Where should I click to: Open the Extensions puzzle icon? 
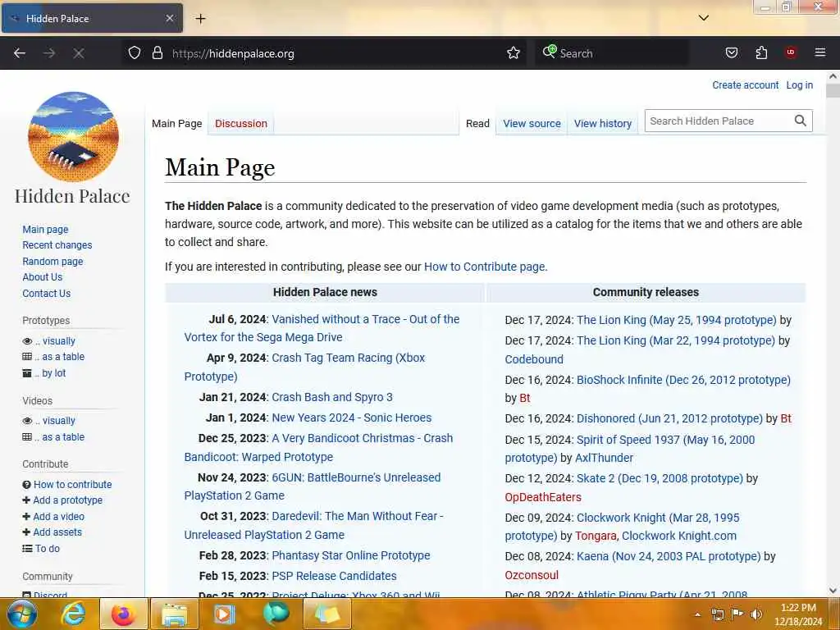click(x=761, y=53)
